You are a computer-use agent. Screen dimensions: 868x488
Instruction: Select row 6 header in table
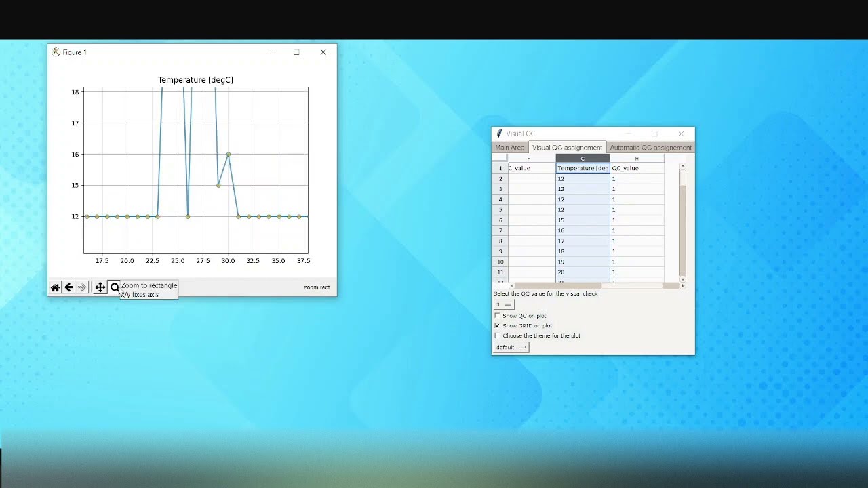pyautogui.click(x=500, y=220)
